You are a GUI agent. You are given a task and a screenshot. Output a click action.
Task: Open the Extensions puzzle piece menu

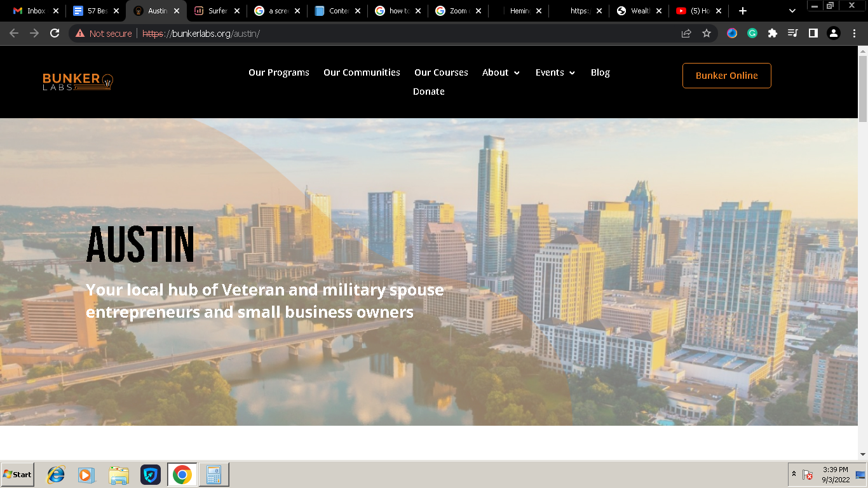[773, 33]
